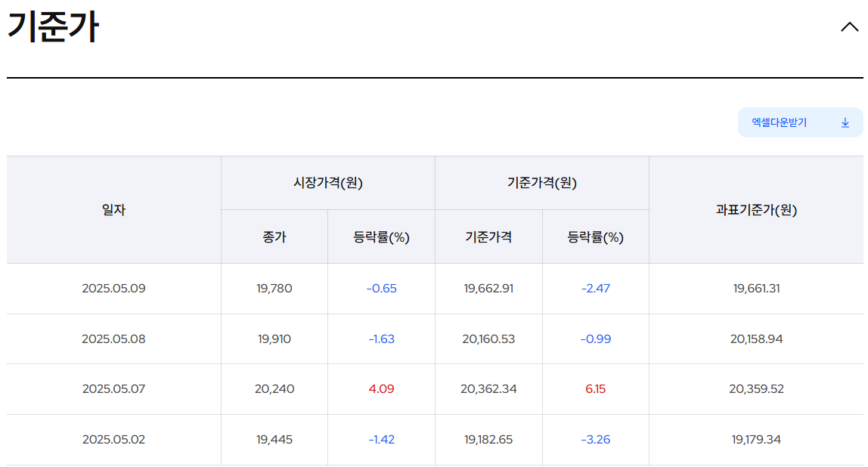
Task: Click base price 20,160.53
Action: coord(488,339)
